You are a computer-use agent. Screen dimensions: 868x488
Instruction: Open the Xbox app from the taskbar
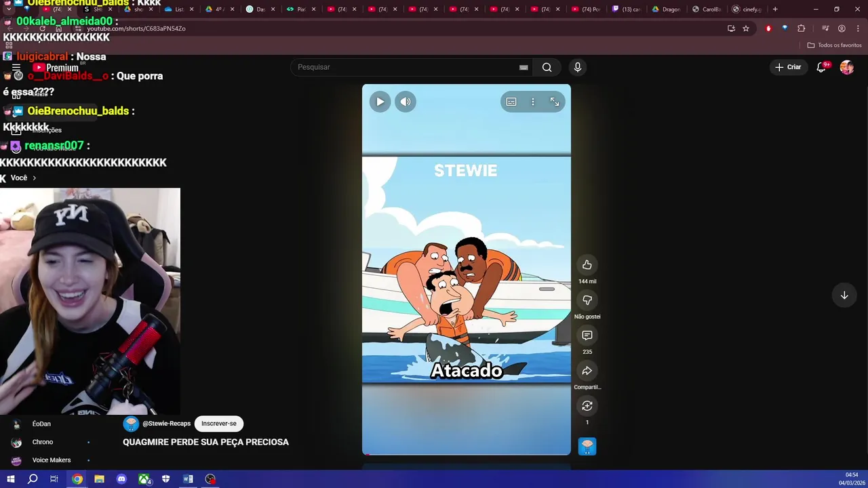pyautogui.click(x=144, y=479)
